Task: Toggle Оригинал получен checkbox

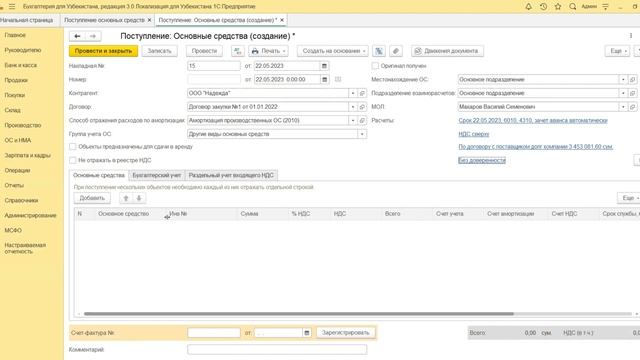Action: [375, 66]
